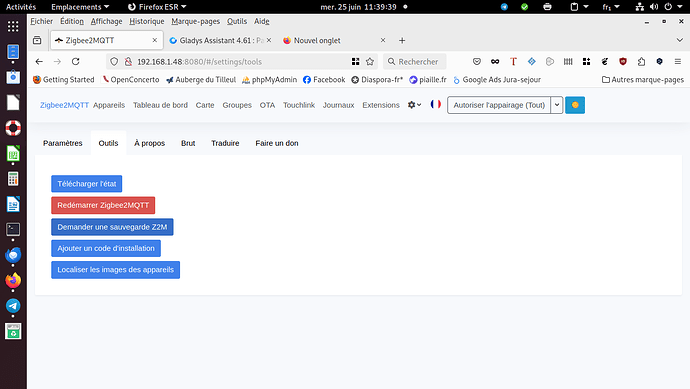Image resolution: width=690 pixels, height=389 pixels.
Task: Click Autoriser l'appairage (Tout) button
Action: [x=499, y=105]
